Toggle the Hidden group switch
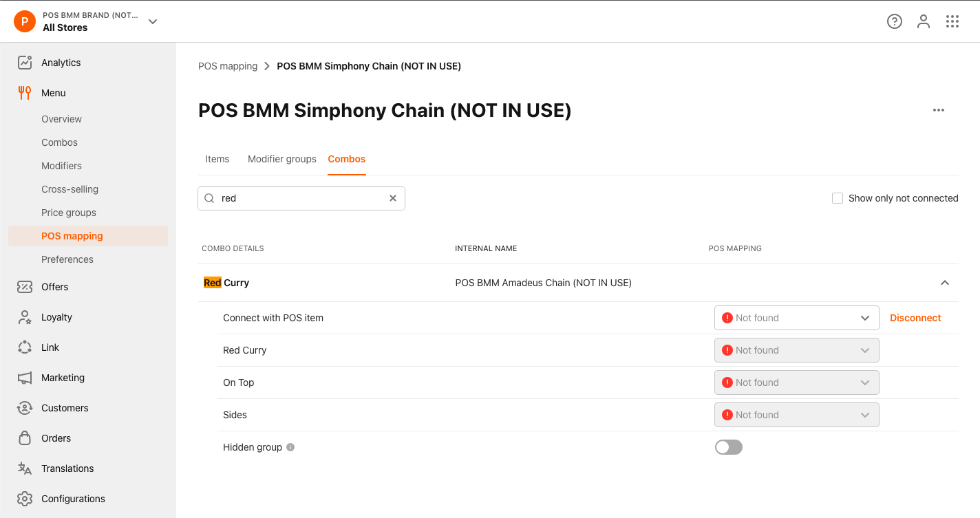Screen dimensions: 980x518 pyautogui.click(x=729, y=447)
